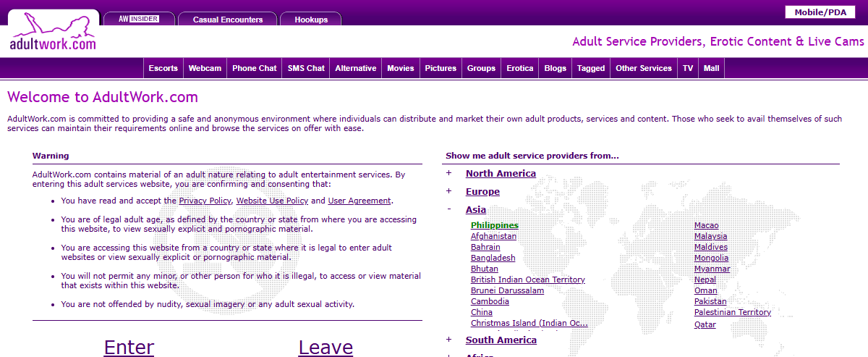Open Phone Chat menu item
Screen dimensions: 868x357
click(255, 68)
